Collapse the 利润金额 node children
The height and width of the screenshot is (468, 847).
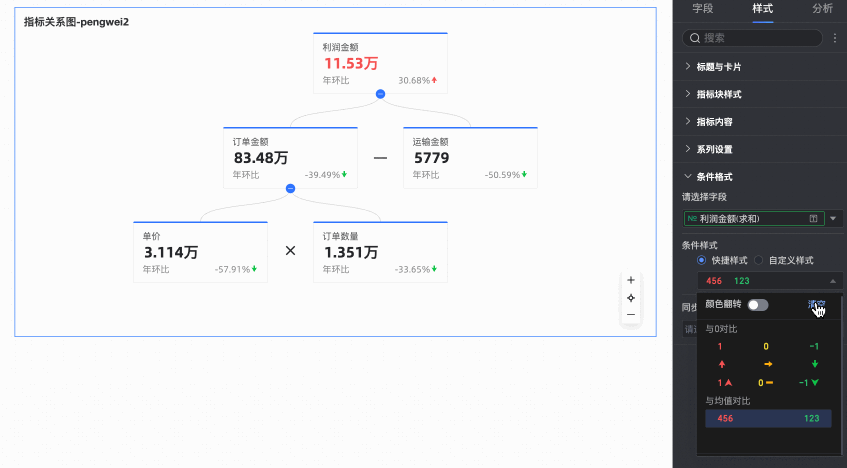(x=380, y=93)
